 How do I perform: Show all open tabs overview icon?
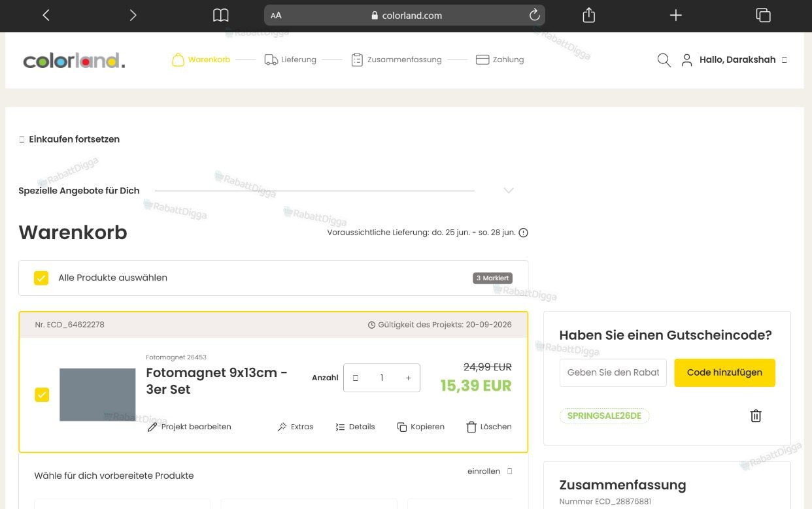coord(763,15)
